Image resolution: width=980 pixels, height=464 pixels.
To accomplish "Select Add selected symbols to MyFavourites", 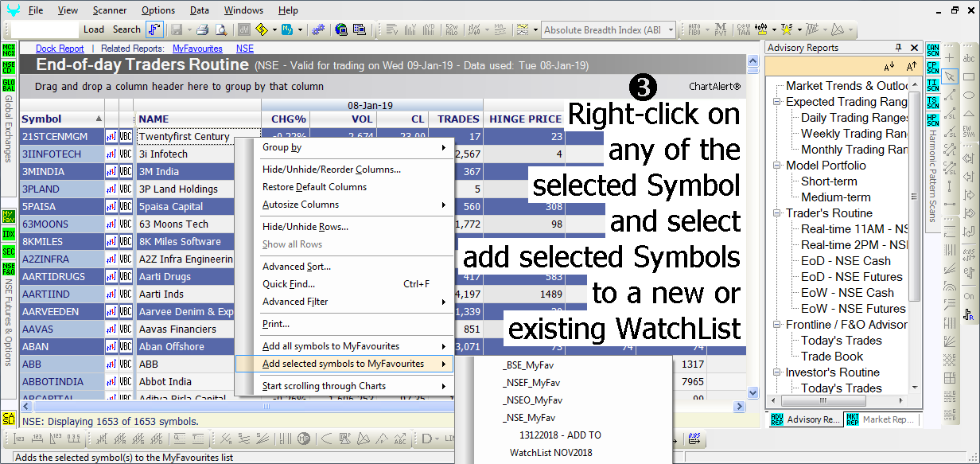I will pos(344,364).
